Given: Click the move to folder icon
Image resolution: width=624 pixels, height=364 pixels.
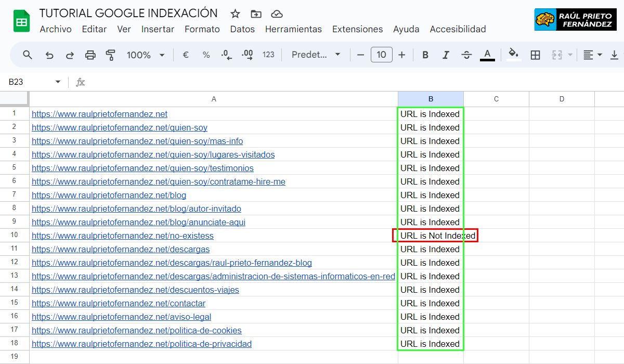Looking at the screenshot, I should [256, 14].
